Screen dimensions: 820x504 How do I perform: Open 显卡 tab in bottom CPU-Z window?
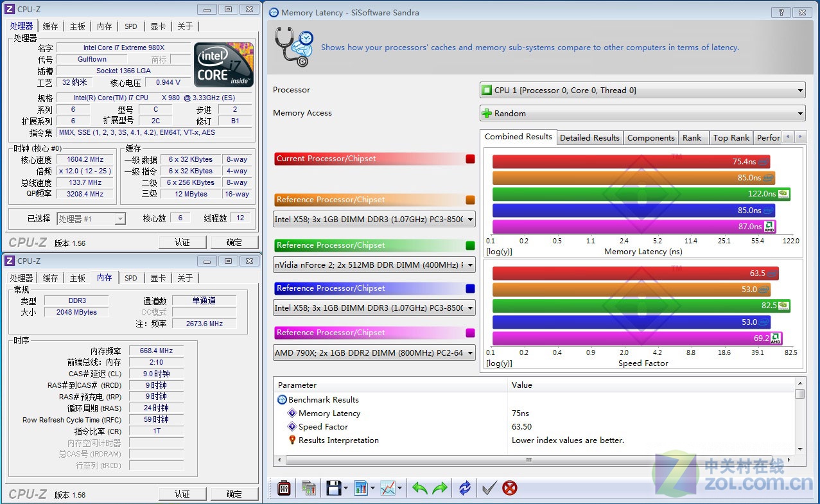point(158,278)
